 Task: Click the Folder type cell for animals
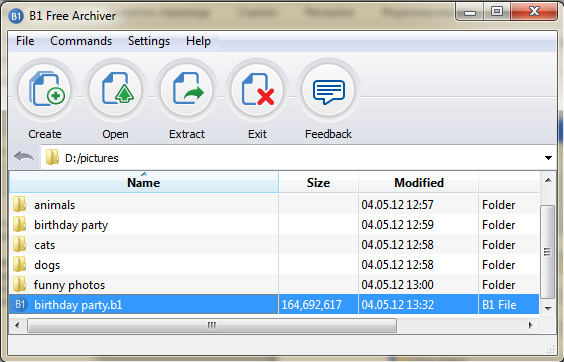pyautogui.click(x=499, y=205)
